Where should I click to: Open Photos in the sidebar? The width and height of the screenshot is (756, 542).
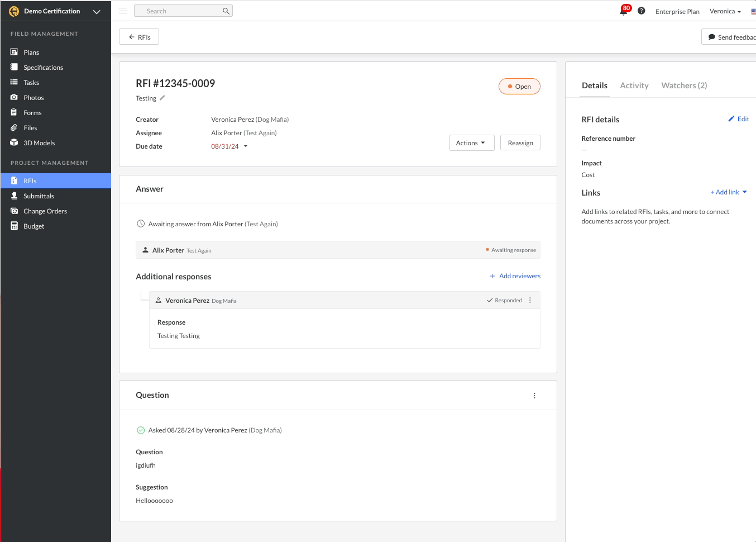point(34,98)
